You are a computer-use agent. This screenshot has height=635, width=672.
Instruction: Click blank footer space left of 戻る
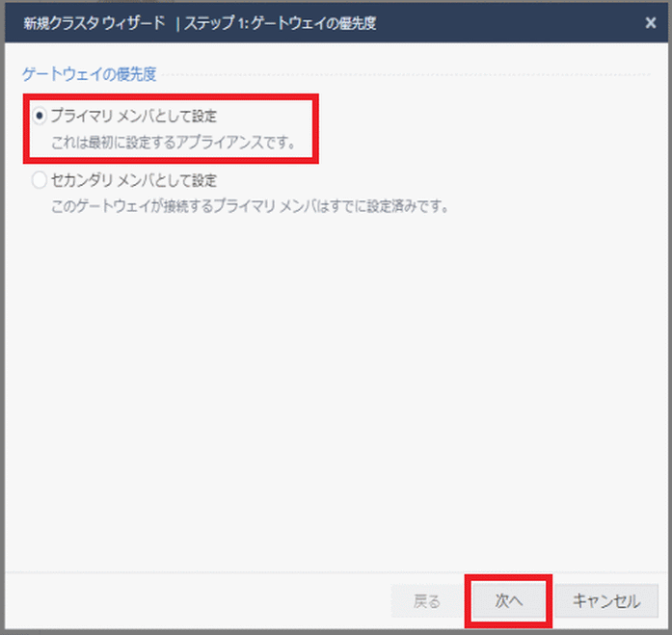193,601
